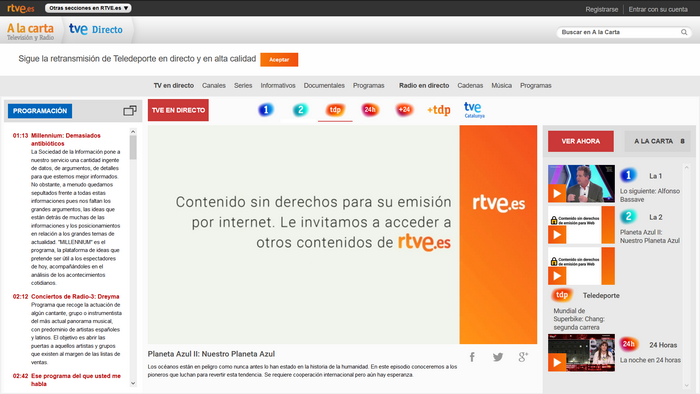Open 'La noche en 24 horas' text
Image resolution: width=700 pixels, height=394 pixels.
tap(650, 360)
